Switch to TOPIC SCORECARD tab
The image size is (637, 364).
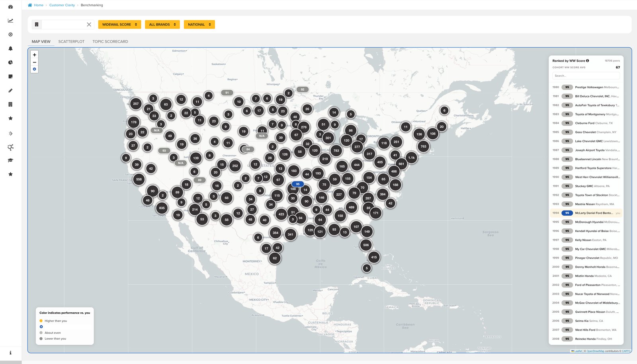tap(110, 41)
